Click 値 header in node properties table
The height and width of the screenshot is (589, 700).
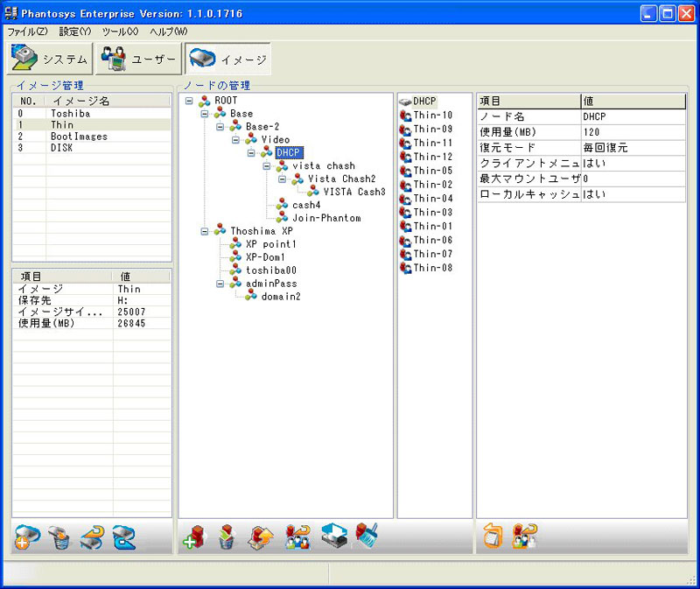(633, 101)
